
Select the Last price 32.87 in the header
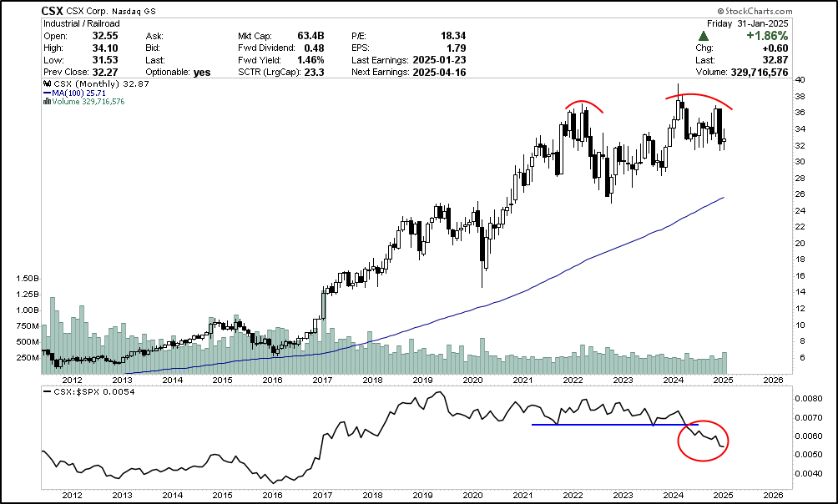(x=775, y=60)
